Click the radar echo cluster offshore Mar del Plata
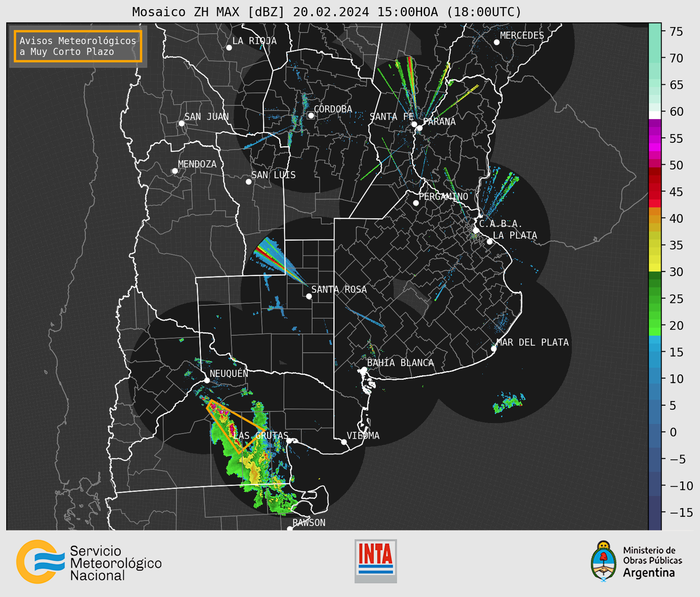Image resolution: width=700 pixels, height=597 pixels. (x=509, y=402)
